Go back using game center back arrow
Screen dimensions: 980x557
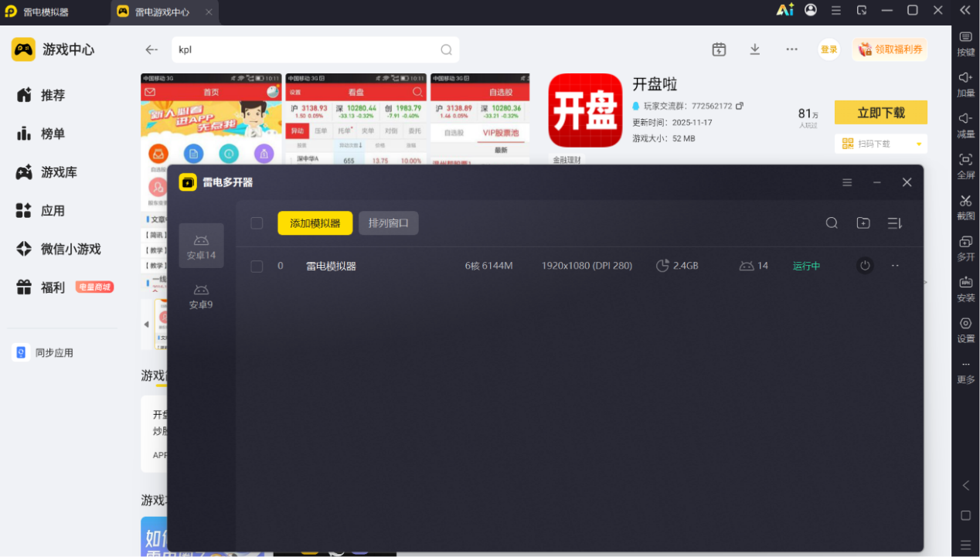151,49
